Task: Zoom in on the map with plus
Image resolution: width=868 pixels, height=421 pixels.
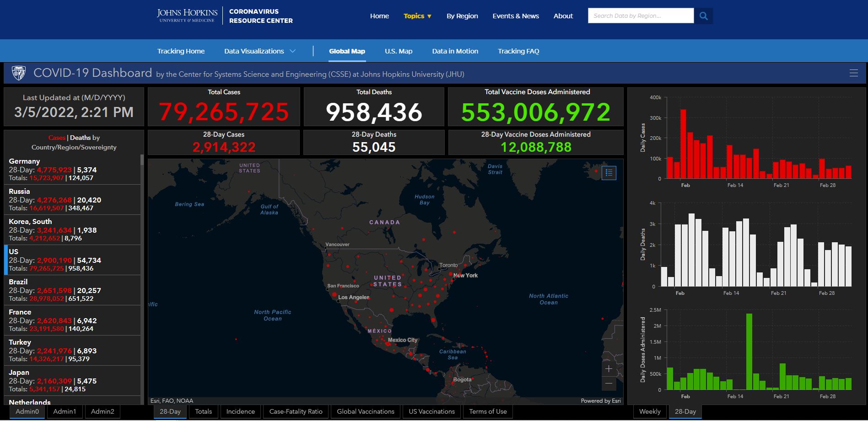Action: (x=609, y=368)
